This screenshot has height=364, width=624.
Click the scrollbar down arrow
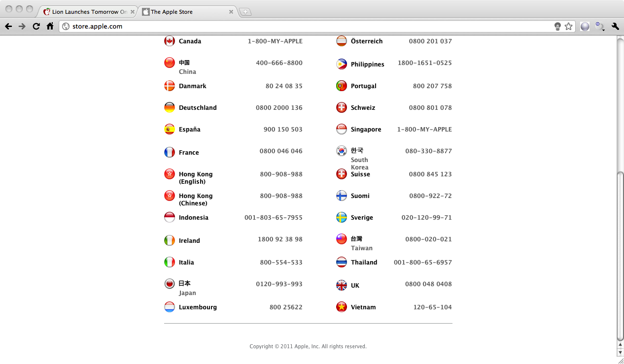(620, 352)
